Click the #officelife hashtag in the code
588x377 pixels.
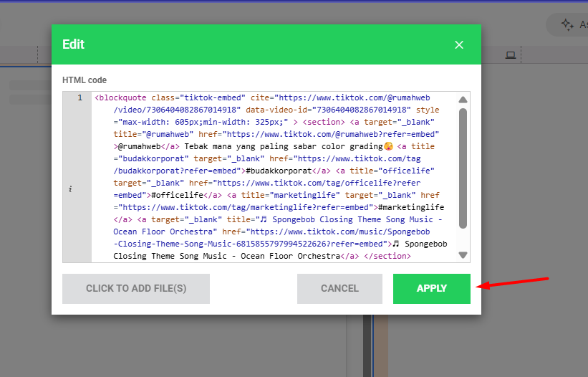pyautogui.click(x=175, y=195)
